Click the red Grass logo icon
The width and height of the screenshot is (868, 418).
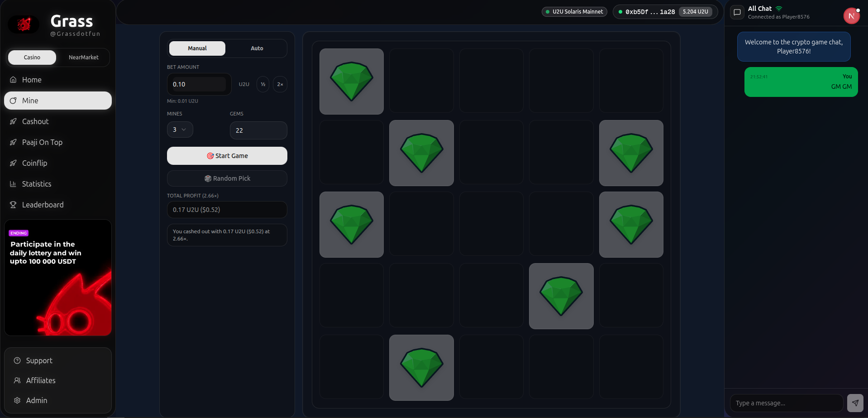(24, 24)
